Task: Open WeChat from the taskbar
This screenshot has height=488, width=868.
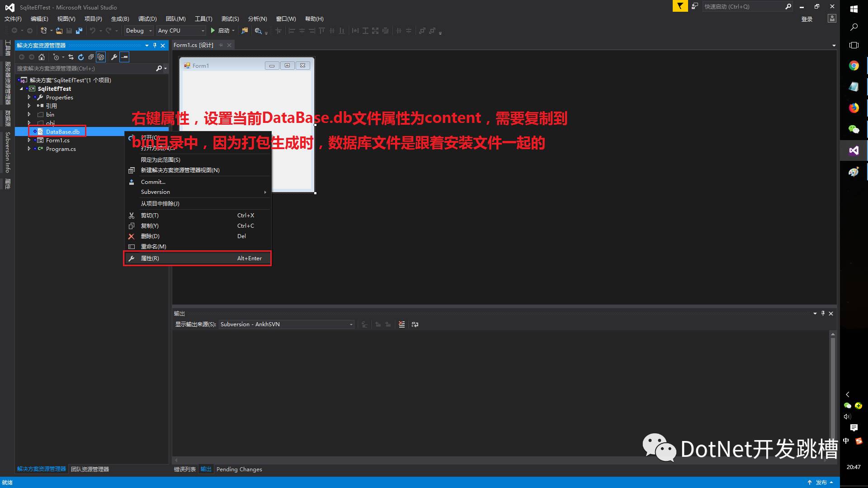Action: click(x=854, y=129)
